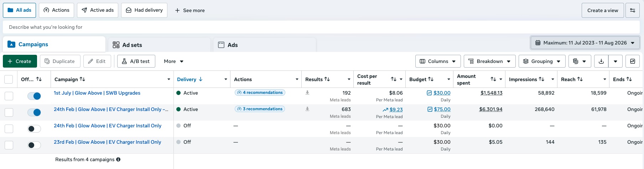
Task: Switch to the Actions view
Action: (x=57, y=10)
